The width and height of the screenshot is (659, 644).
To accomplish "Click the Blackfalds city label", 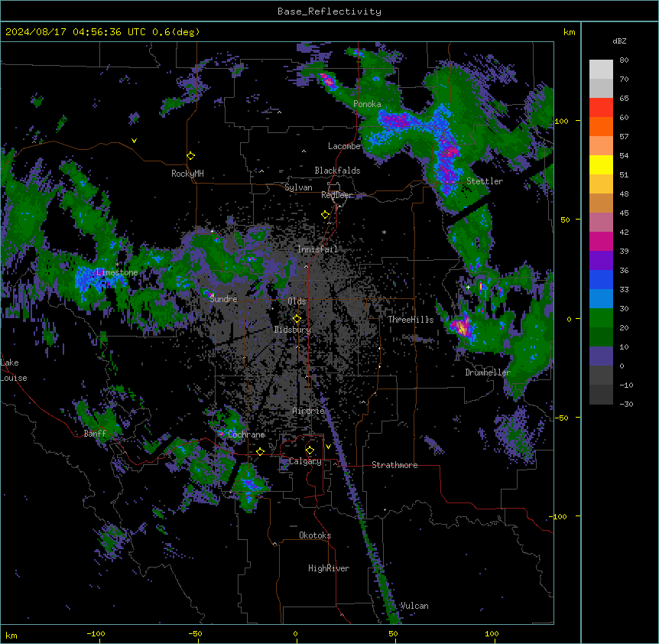I will point(337,171).
